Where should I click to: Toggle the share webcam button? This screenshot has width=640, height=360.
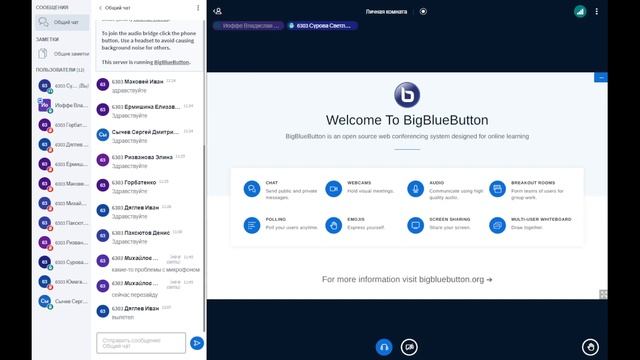(409, 347)
